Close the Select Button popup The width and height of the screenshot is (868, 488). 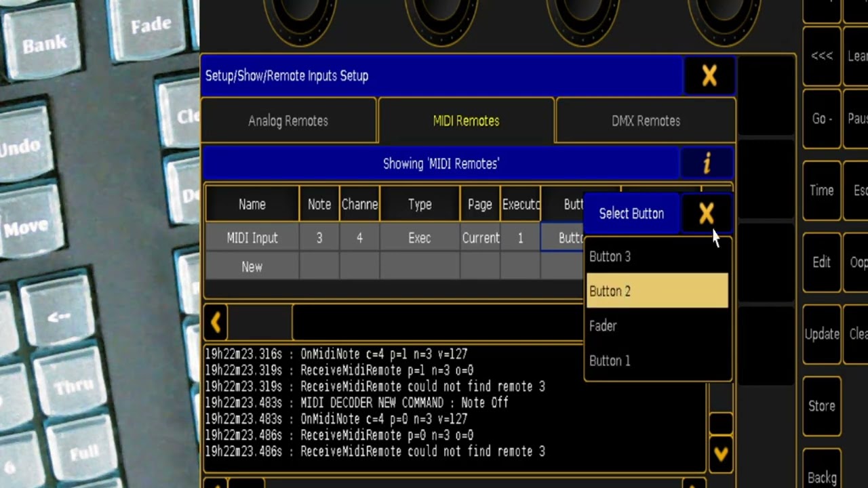(706, 214)
